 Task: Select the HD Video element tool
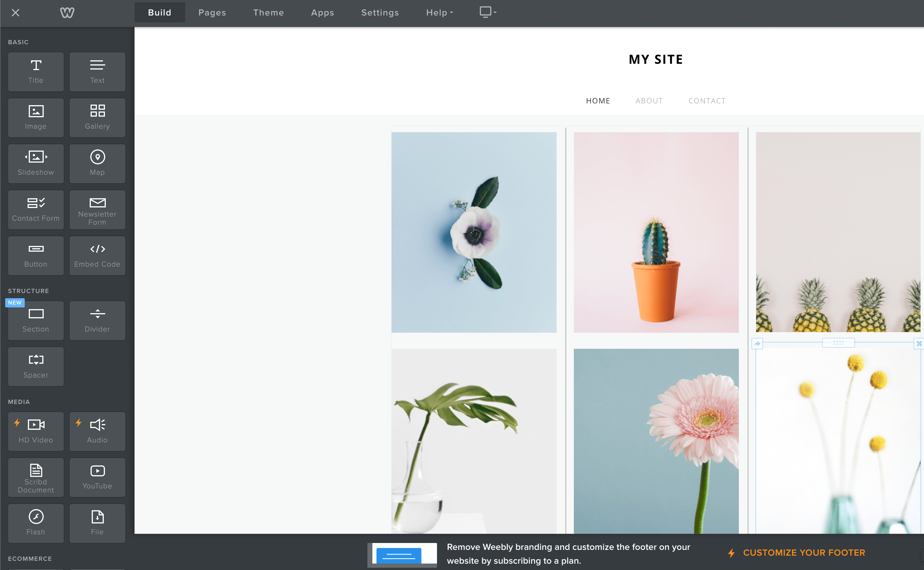click(x=36, y=430)
